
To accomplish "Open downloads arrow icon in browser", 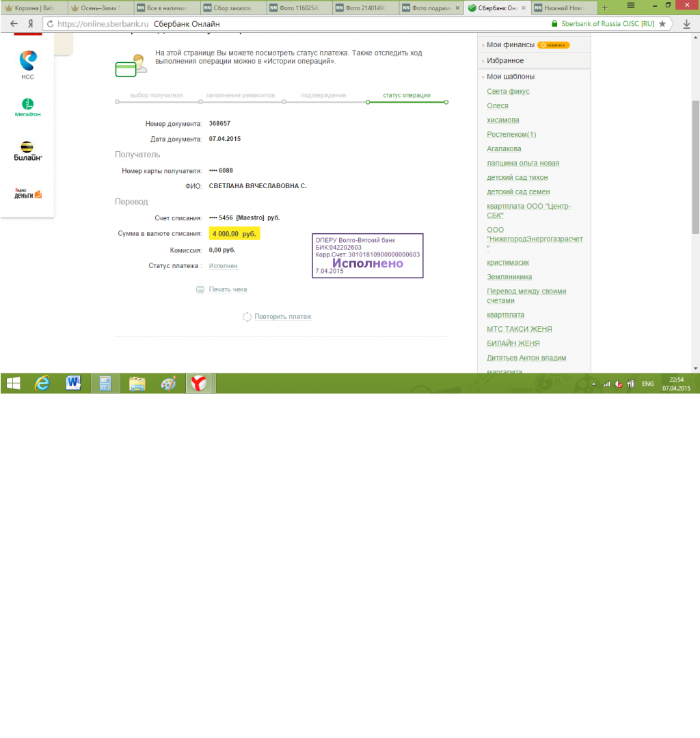I will point(687,23).
